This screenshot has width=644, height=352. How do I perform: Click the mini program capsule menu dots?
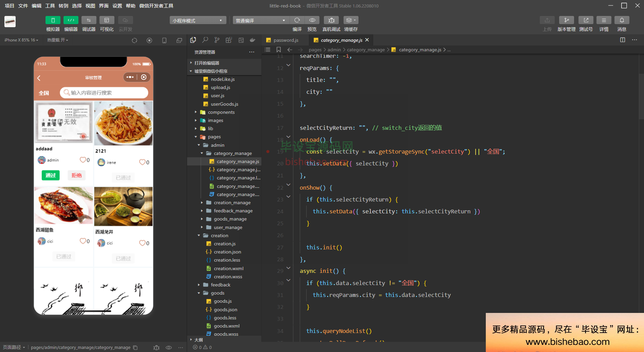pos(130,77)
